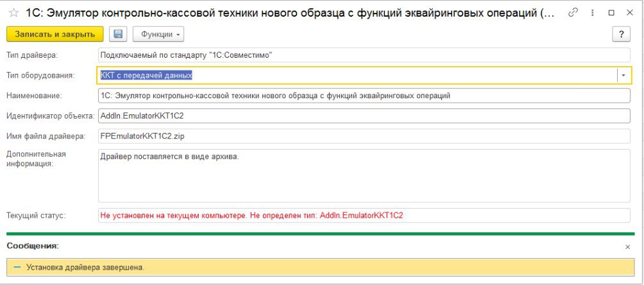Open the Функции dropdown menu
Viewport: 644px width, 285px height.
tap(158, 34)
